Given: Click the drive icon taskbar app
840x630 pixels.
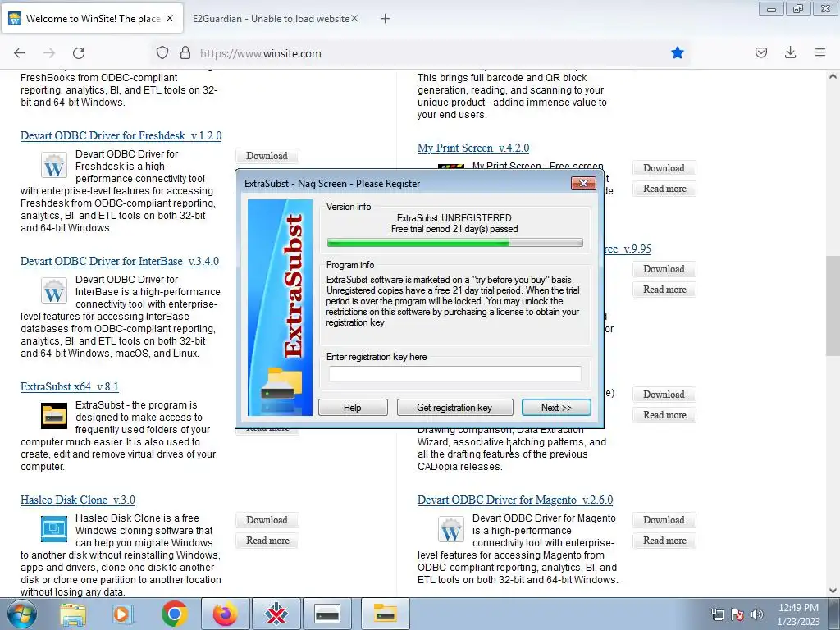Looking at the screenshot, I should [x=327, y=614].
